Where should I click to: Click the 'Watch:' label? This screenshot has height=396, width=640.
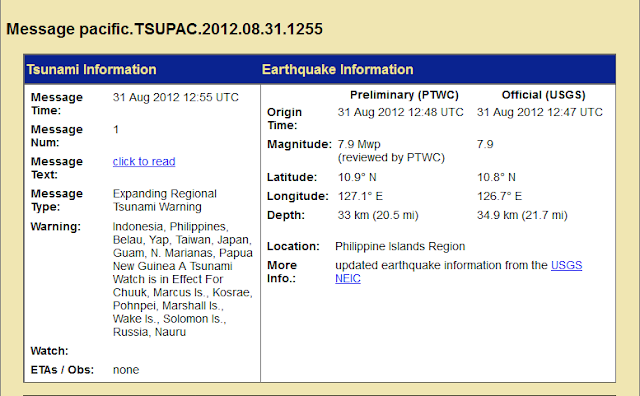49,351
